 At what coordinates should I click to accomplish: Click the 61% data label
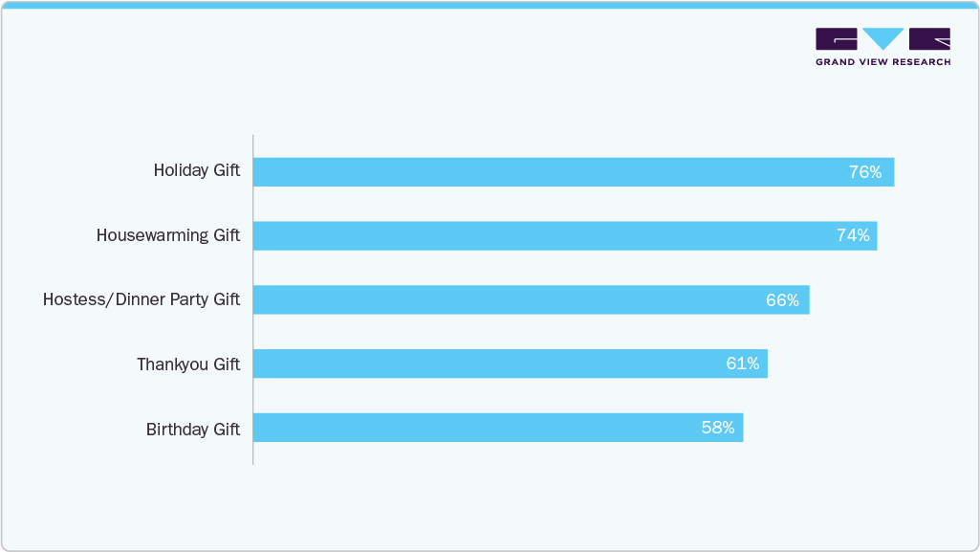pos(743,364)
